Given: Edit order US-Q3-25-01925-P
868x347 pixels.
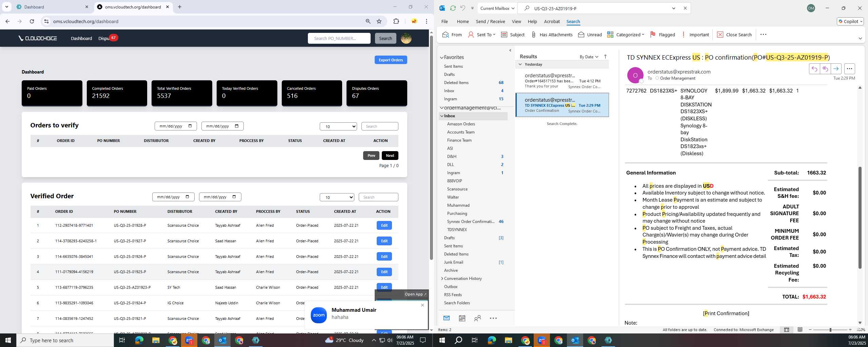Looking at the screenshot, I should tap(384, 272).
